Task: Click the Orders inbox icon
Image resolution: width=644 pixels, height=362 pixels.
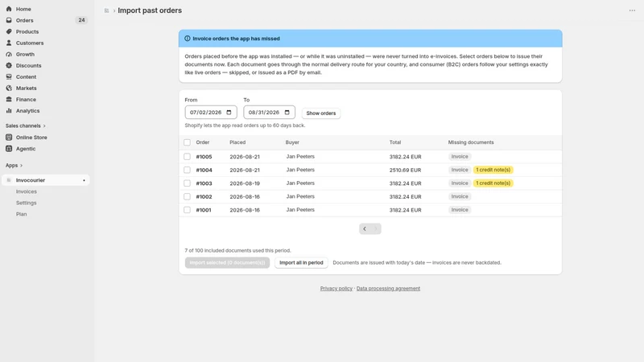Action: coord(9,20)
